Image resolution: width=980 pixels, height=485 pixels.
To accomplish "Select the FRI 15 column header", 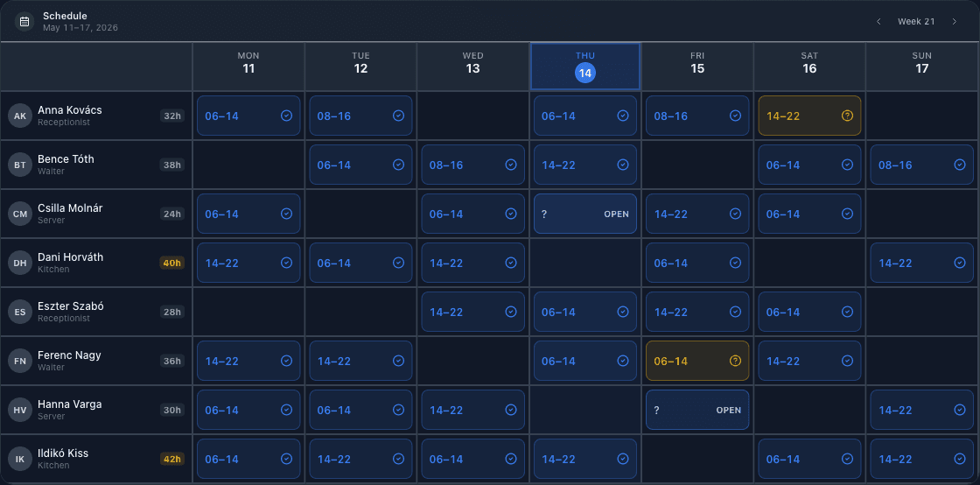I will 697,67.
